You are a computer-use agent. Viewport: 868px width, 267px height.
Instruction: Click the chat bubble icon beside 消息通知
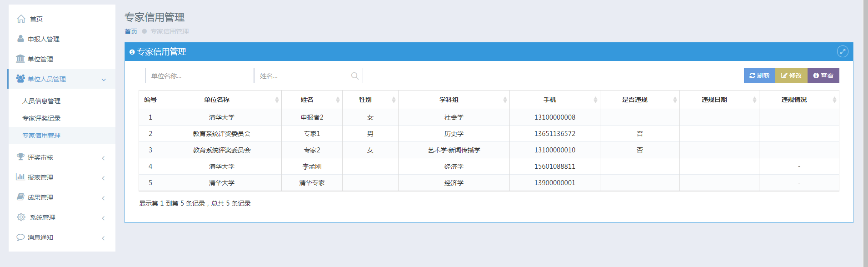(20, 237)
